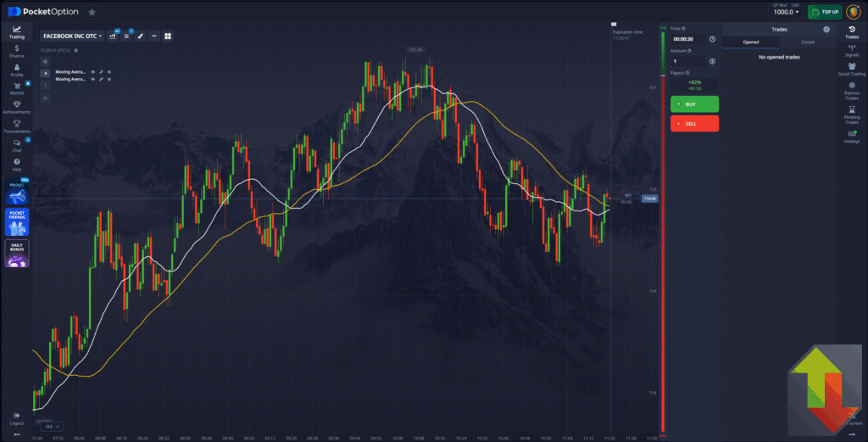Screen dimensions: 868x442
Task: Open the Promo banner
Action: [x=17, y=192]
